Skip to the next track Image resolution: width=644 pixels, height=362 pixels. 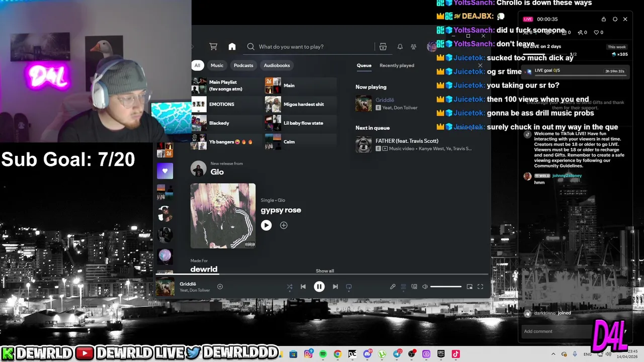tap(335, 287)
